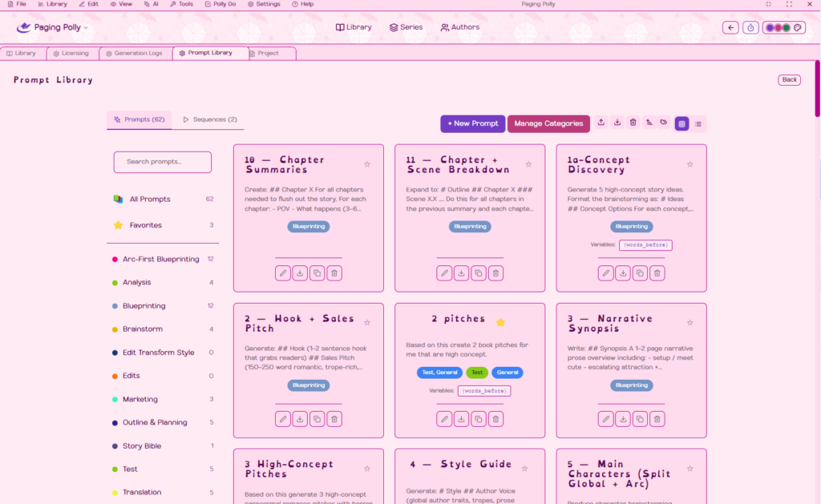
Task: Click the back arrow icon in header
Action: tap(730, 27)
